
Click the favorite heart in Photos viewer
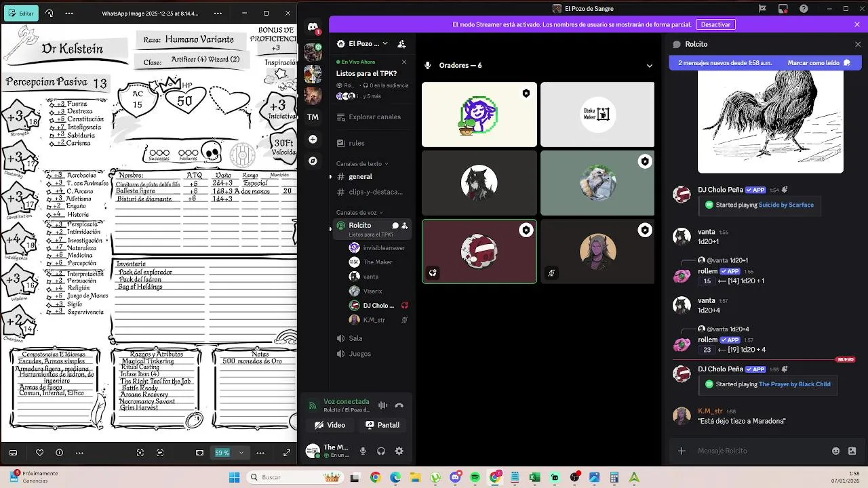click(x=39, y=452)
